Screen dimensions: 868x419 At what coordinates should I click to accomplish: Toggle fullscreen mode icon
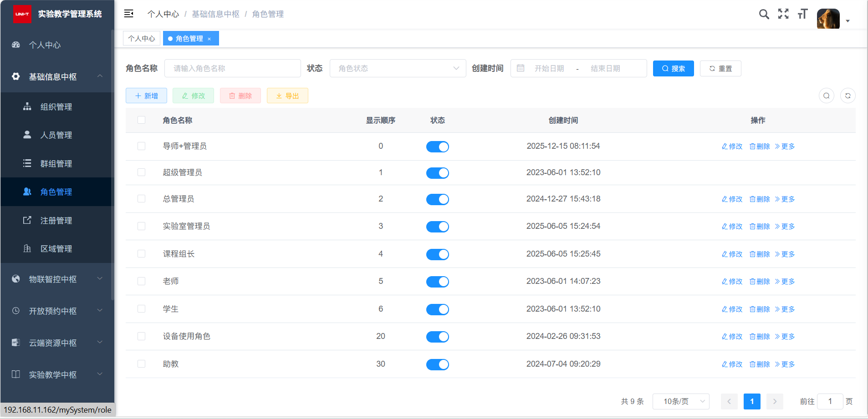pyautogui.click(x=783, y=14)
